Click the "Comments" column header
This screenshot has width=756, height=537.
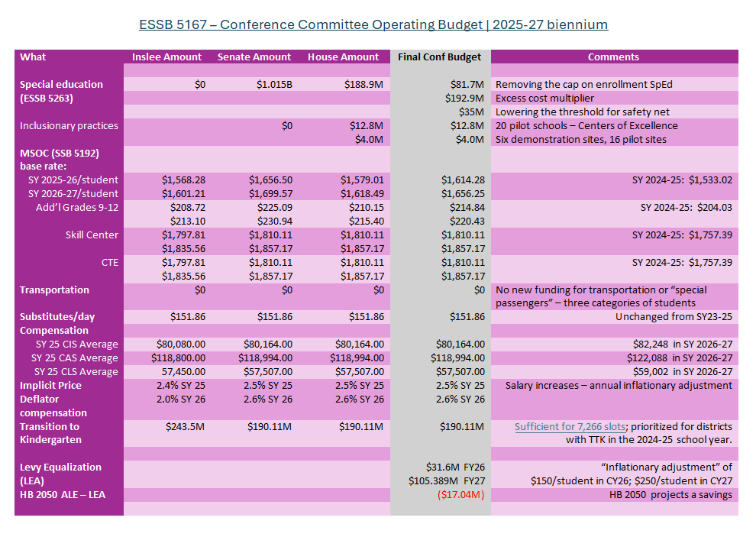613,57
